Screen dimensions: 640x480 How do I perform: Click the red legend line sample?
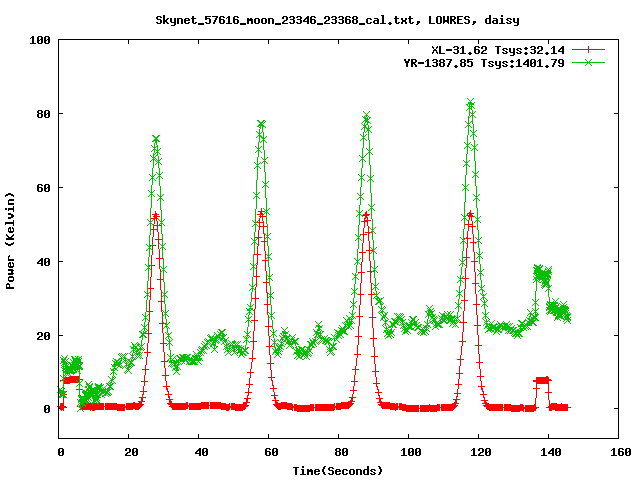point(588,50)
